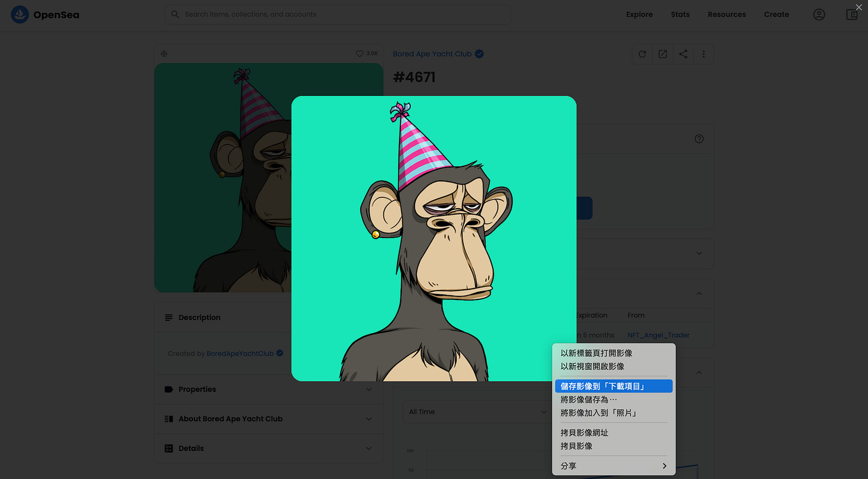
Task: Choose add image to Photos entry
Action: pos(613,413)
